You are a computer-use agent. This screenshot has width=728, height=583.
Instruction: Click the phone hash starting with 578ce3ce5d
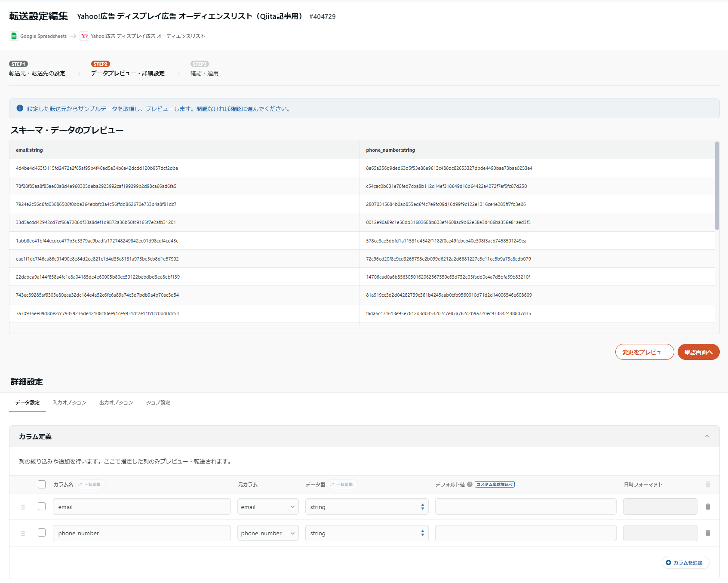click(x=446, y=241)
